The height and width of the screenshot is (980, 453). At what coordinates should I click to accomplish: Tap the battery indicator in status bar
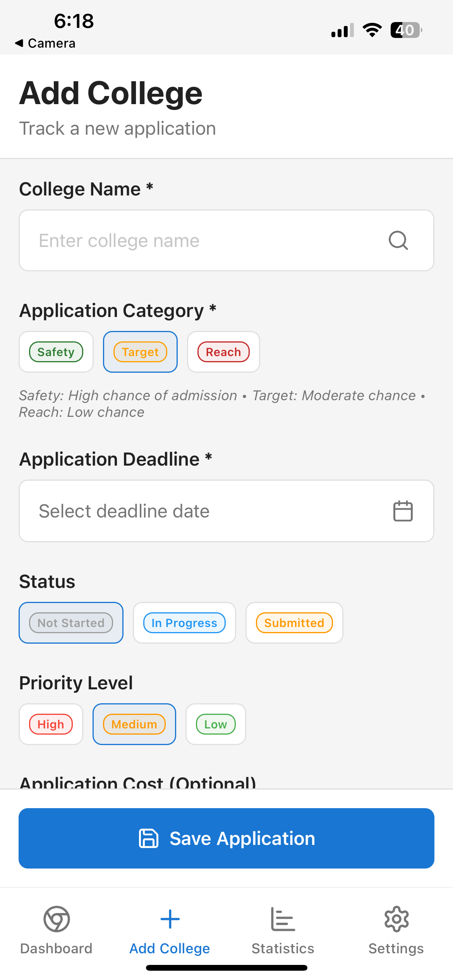pos(406,30)
